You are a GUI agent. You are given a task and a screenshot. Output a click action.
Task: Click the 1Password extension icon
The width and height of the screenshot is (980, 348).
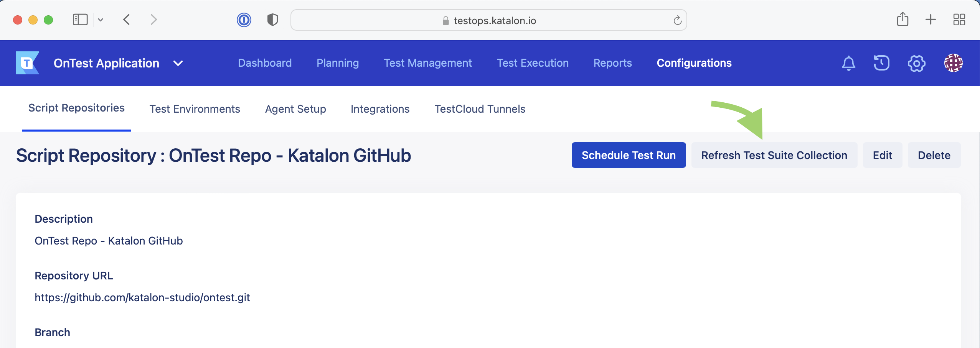[244, 20]
